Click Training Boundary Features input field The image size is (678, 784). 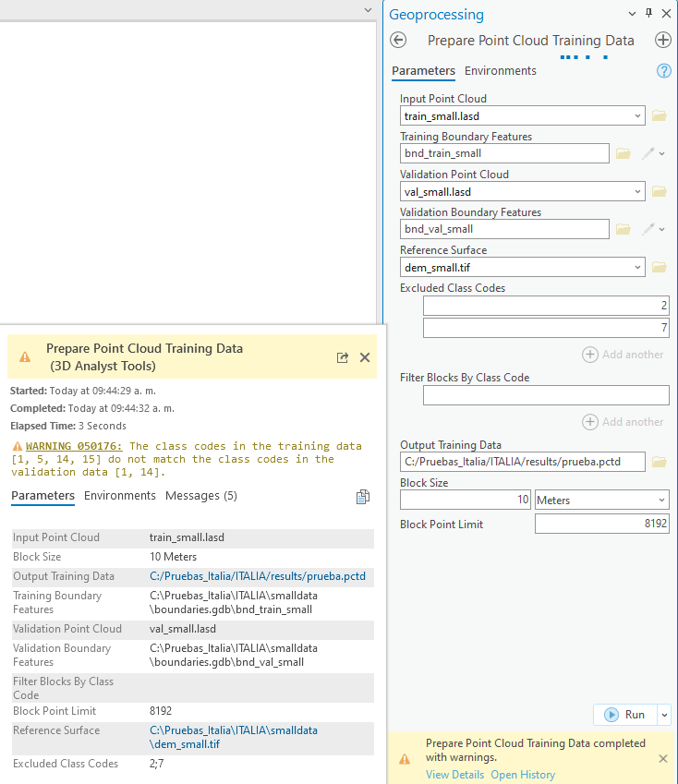coord(504,153)
